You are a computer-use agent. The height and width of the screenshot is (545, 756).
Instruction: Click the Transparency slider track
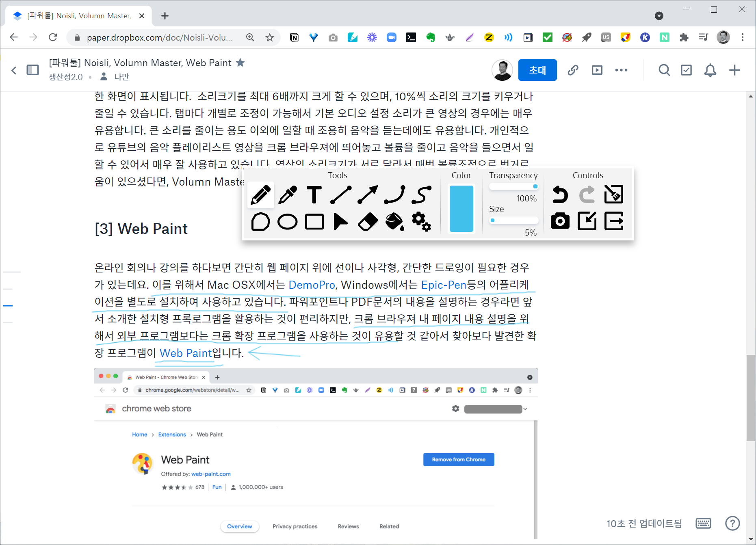pos(513,187)
